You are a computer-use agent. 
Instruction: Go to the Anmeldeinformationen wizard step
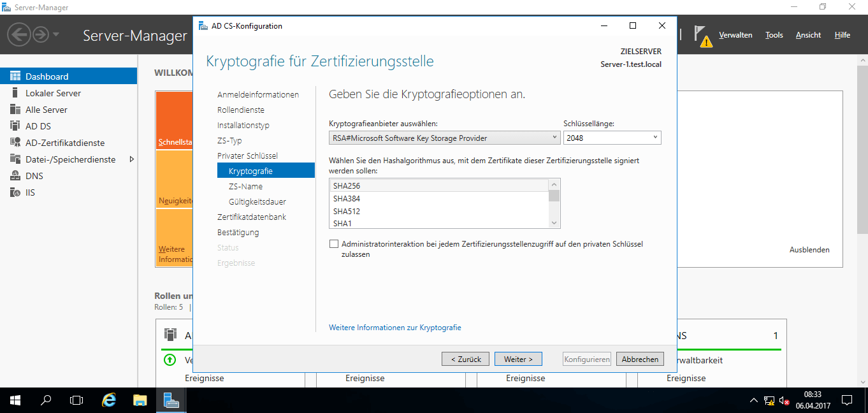[x=258, y=94]
